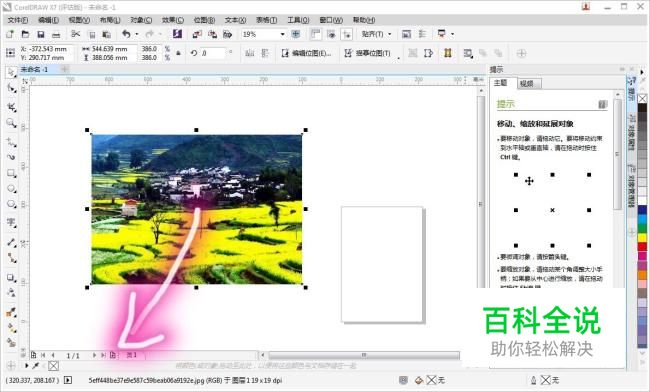This screenshot has height=392, width=650.
Task: Toggle show rulers button
Action: [315, 34]
